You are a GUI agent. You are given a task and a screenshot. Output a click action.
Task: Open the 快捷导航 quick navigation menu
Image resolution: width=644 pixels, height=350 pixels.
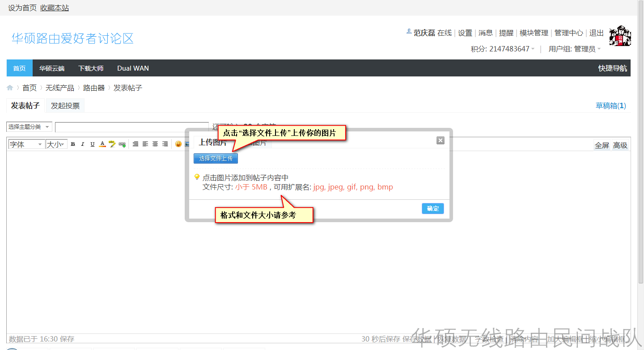click(x=613, y=68)
